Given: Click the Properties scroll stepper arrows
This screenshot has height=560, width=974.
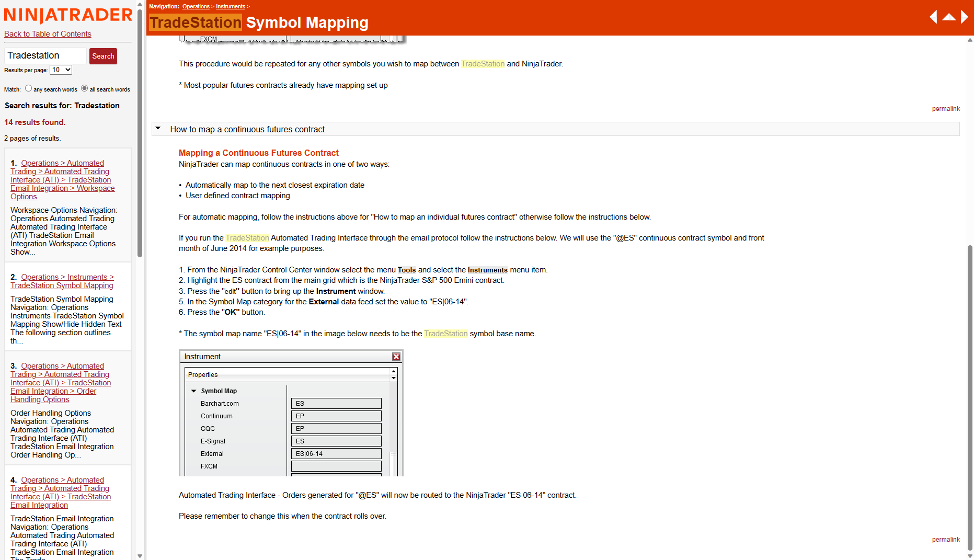Looking at the screenshot, I should [x=394, y=375].
